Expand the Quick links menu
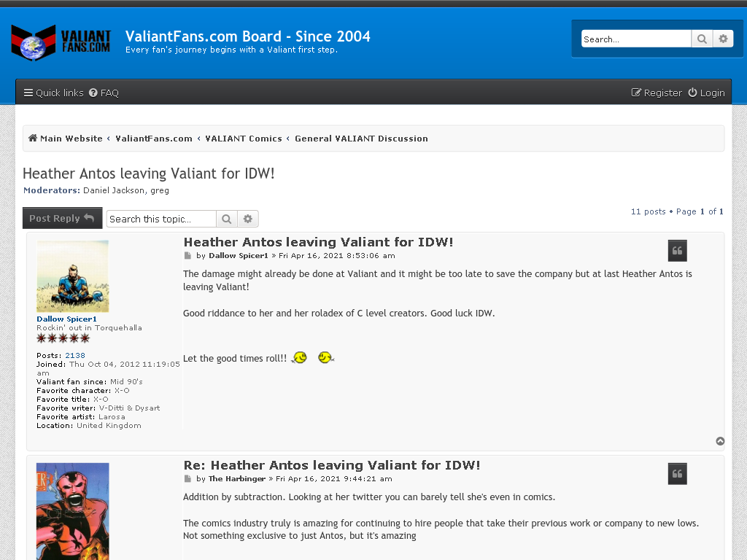Screen dimensions: 747x560 click(54, 93)
